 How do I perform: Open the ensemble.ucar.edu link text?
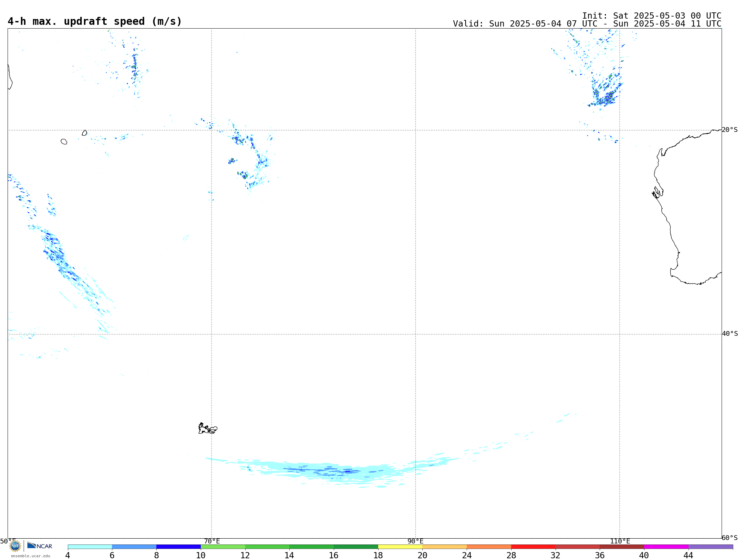coord(31,556)
